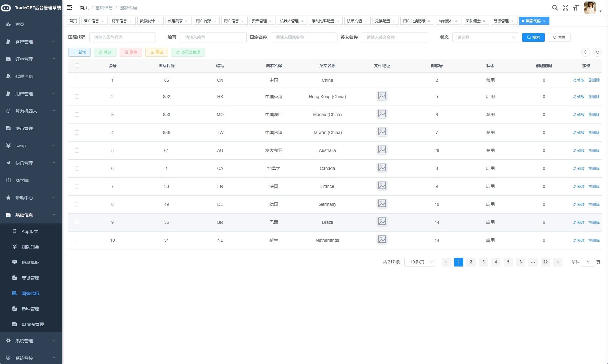Open the 状态 status dropdown
This screenshot has width=608, height=364.
(x=485, y=37)
